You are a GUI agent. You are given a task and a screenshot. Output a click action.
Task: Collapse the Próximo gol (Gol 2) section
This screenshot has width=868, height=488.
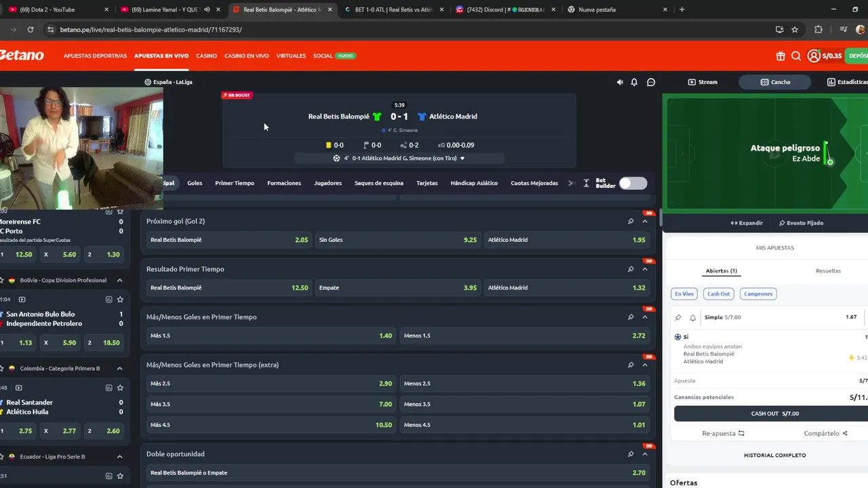pos(645,221)
